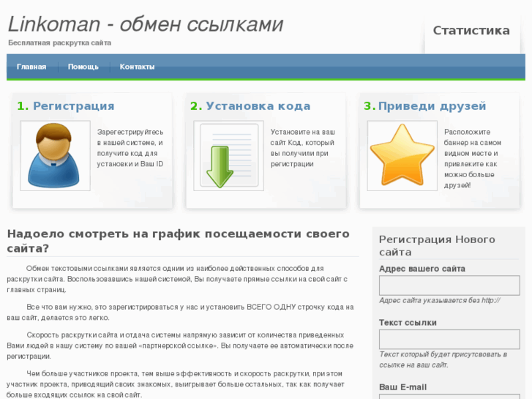The width and height of the screenshot is (532, 399).
Task: Open the Статистика tab
Action: pos(471,31)
